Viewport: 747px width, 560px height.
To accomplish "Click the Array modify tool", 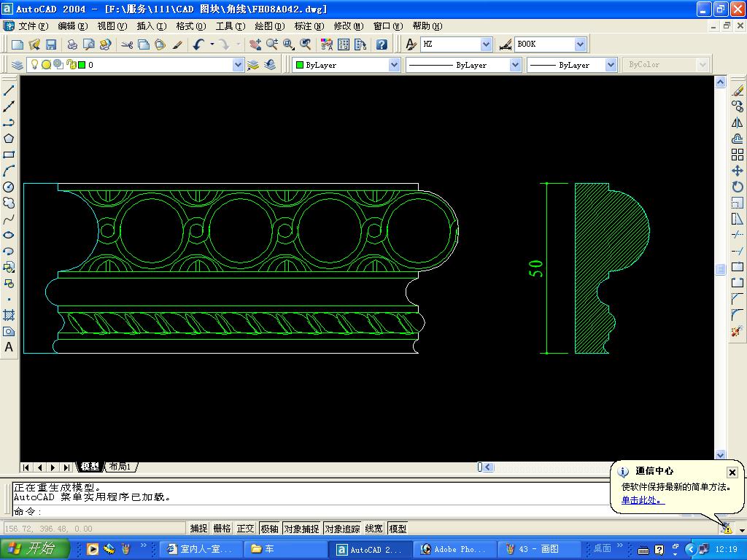I will coord(737,155).
